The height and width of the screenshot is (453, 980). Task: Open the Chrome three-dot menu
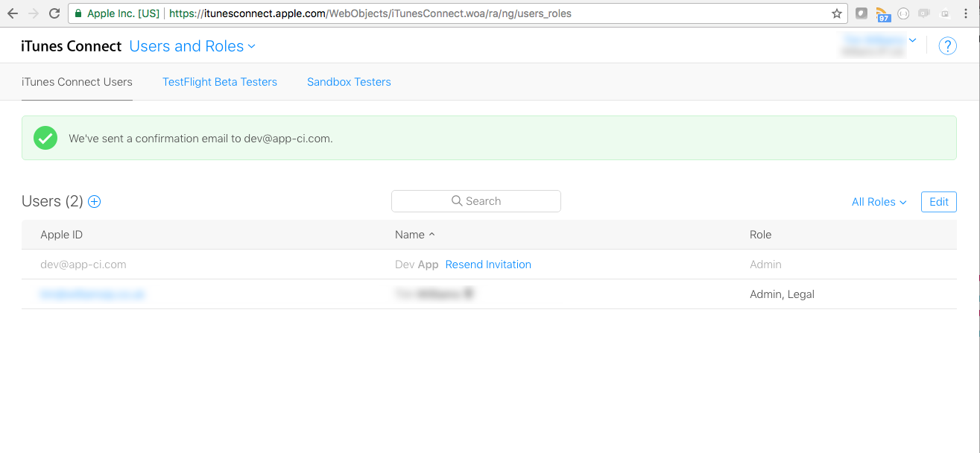(966, 13)
